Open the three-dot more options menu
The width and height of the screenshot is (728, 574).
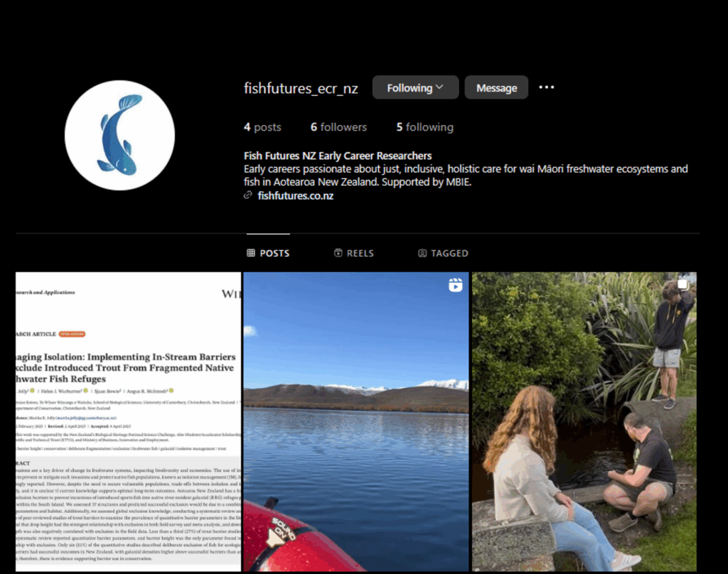pos(547,87)
